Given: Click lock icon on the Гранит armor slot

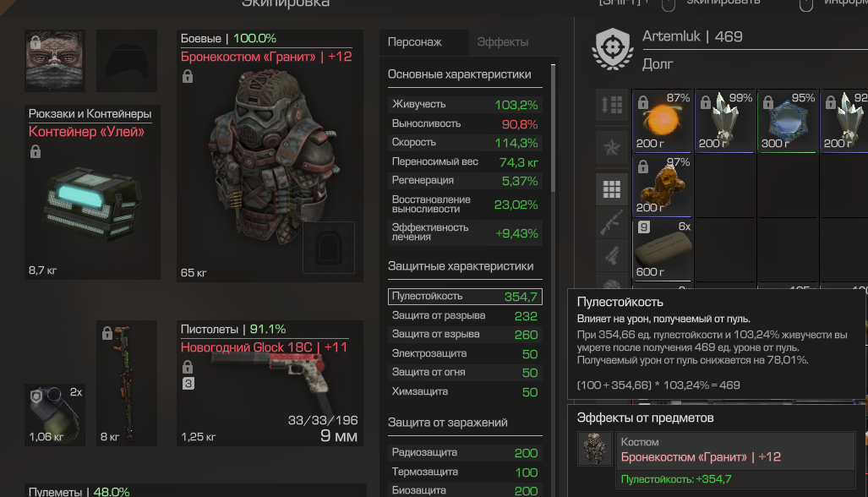Looking at the screenshot, I should click(x=188, y=76).
